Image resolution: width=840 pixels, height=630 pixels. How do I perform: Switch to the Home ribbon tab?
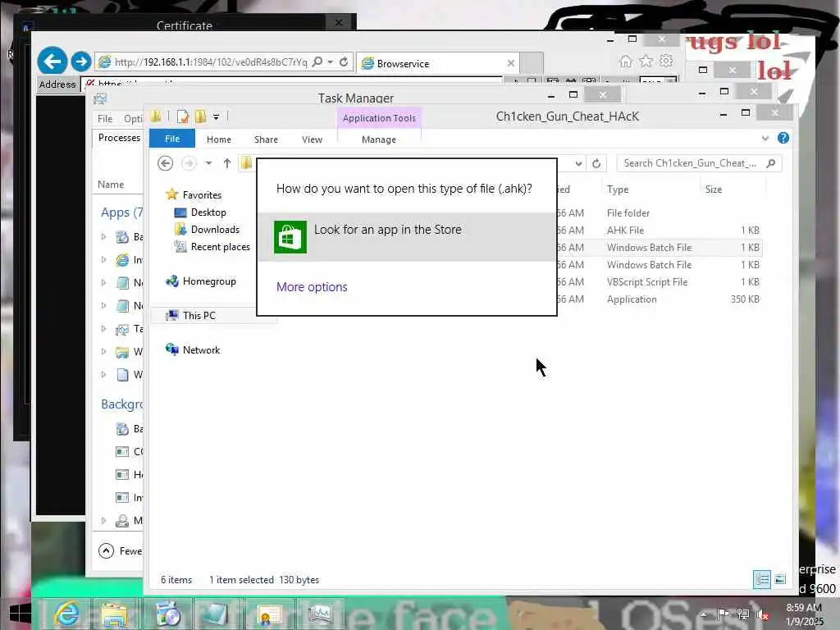(218, 139)
